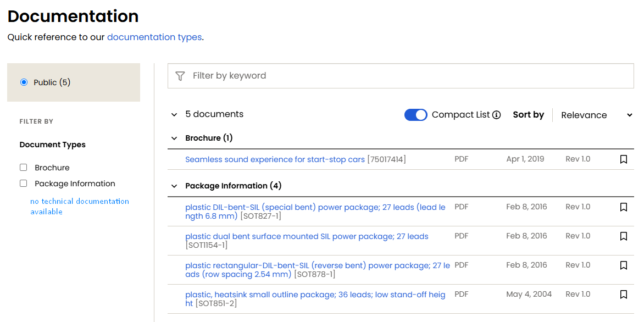This screenshot has width=644, height=322.
Task: Bookmark the SOT878-1 package document
Action: coord(624,265)
